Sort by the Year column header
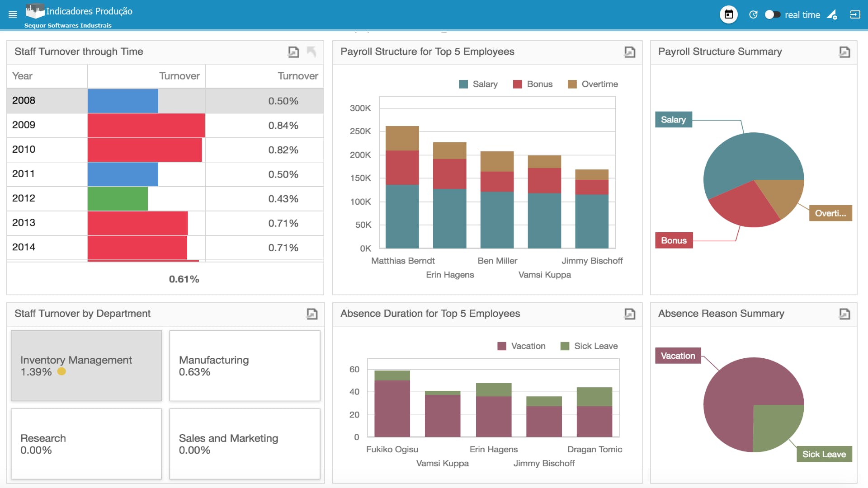 (47, 76)
